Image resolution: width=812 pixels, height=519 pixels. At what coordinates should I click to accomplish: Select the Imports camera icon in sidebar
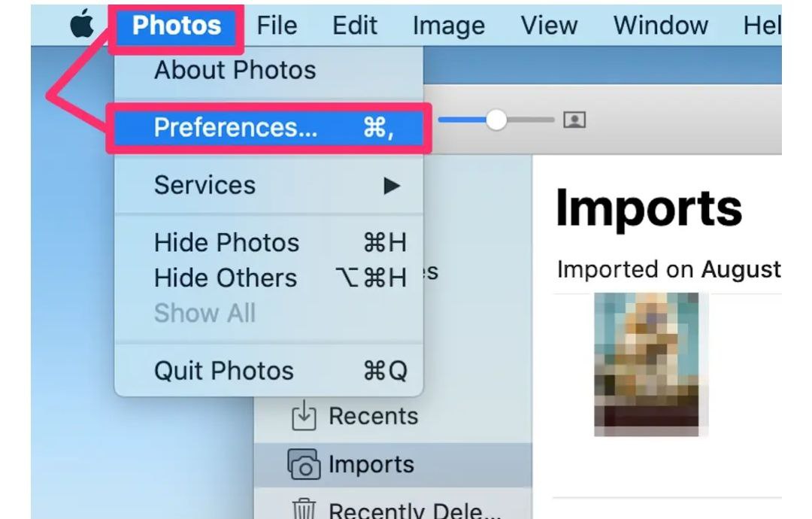(x=303, y=465)
